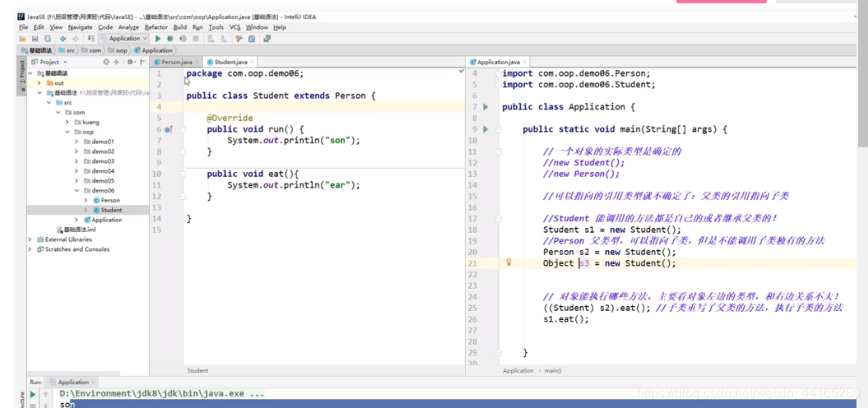Select the 基础语法.iml file
The image size is (868, 408).
coord(76,229)
